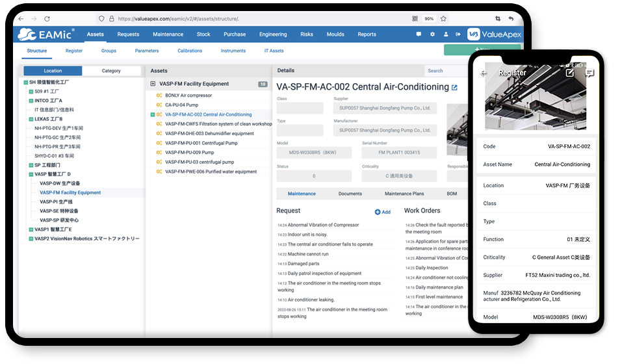
Task: Open the Purchase menu
Action: (x=235, y=34)
